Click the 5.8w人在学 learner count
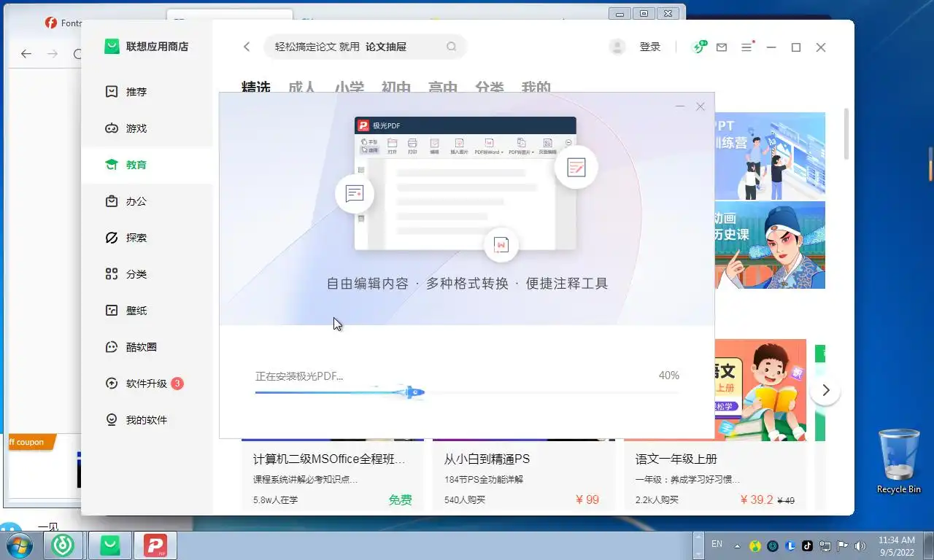934x560 pixels. (x=276, y=500)
